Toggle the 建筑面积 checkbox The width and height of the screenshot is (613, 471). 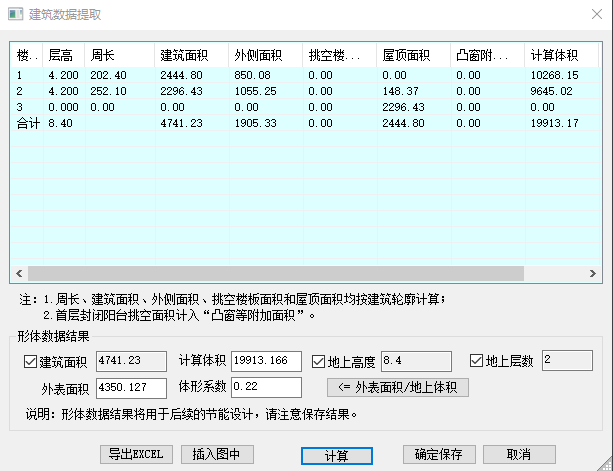click(x=28, y=362)
